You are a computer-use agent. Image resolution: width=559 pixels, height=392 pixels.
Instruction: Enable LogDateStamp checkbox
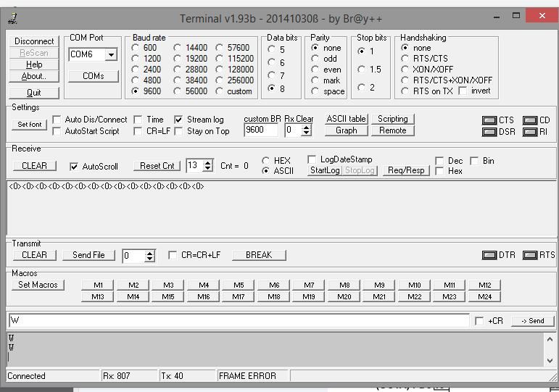(x=312, y=159)
